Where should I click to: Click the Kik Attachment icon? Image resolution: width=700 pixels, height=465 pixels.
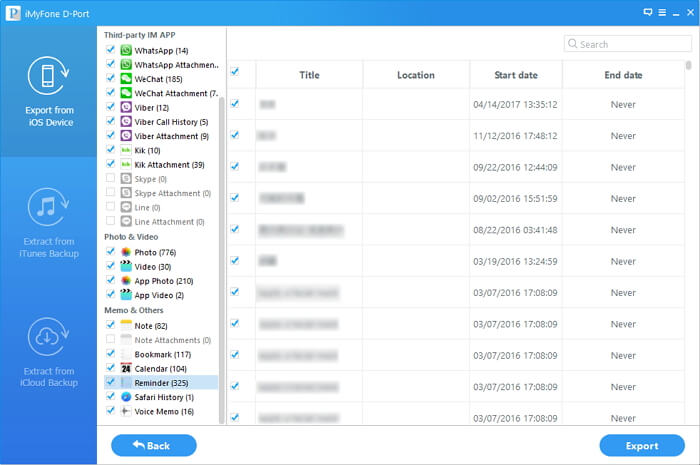coord(126,164)
